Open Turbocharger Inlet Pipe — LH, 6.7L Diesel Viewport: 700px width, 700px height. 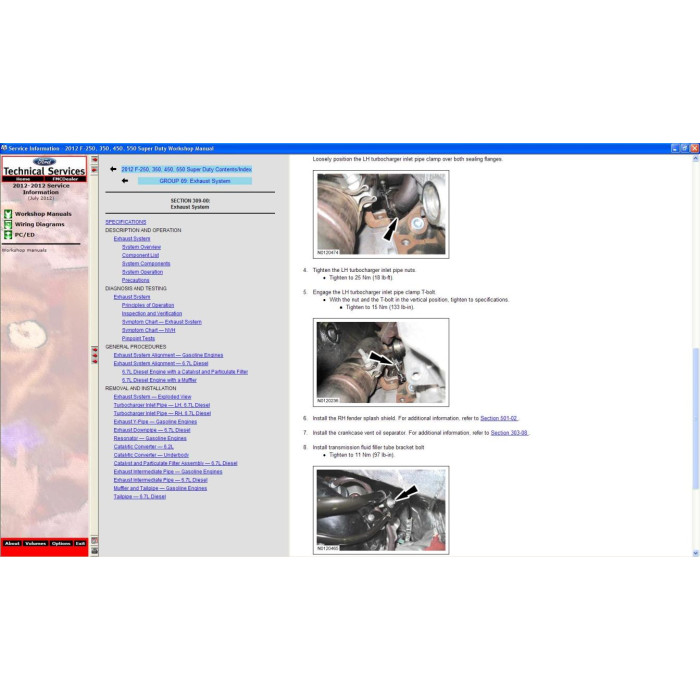162,405
